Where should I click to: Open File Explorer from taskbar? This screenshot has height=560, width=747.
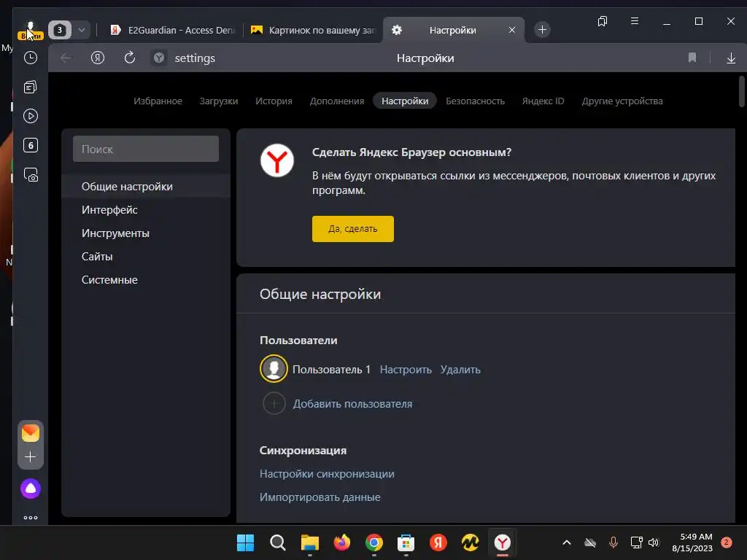coord(309,542)
